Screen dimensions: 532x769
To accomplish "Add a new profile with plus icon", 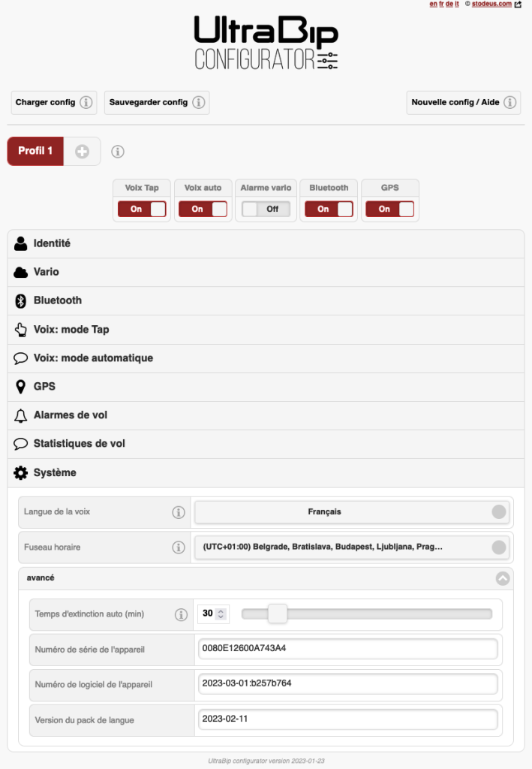I will 82,152.
